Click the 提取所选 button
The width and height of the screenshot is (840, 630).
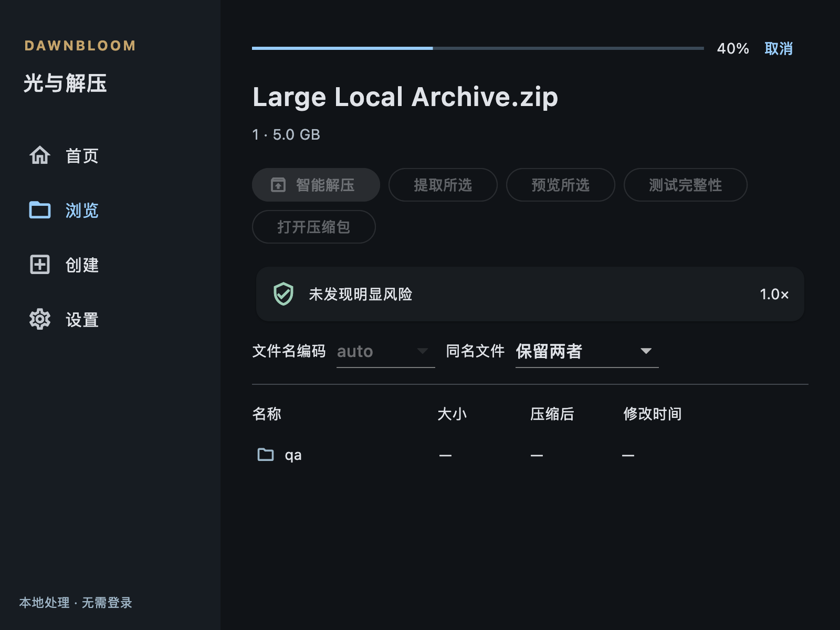[443, 185]
